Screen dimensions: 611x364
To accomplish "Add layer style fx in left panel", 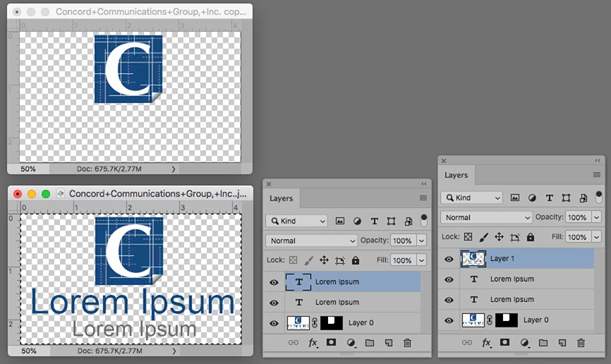I will click(313, 343).
